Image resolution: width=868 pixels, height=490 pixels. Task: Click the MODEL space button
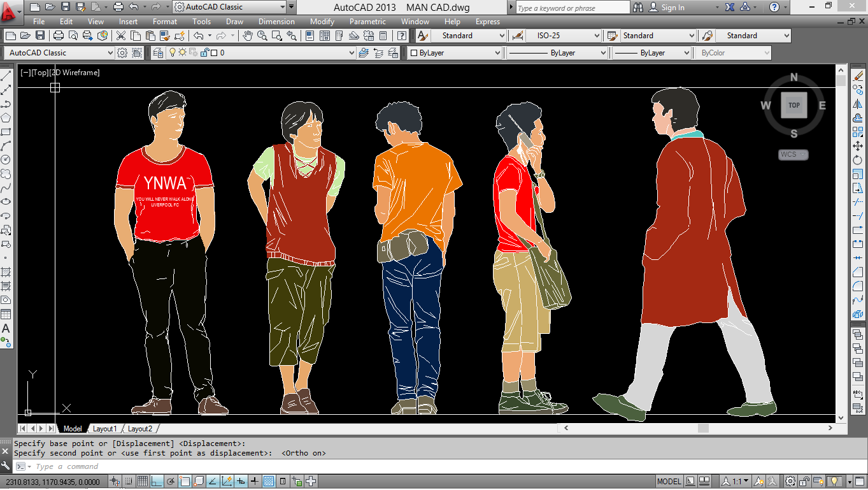669,481
